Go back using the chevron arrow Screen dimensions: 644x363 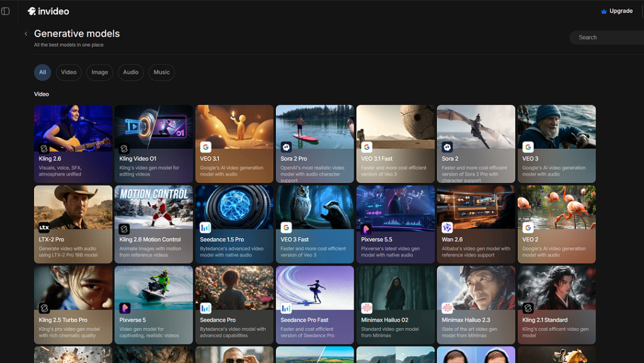26,34
